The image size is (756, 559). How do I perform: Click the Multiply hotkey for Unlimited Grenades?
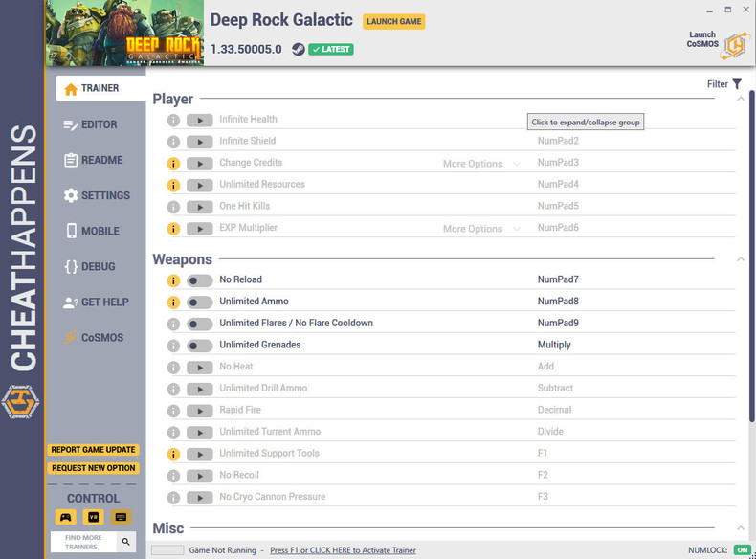(554, 345)
